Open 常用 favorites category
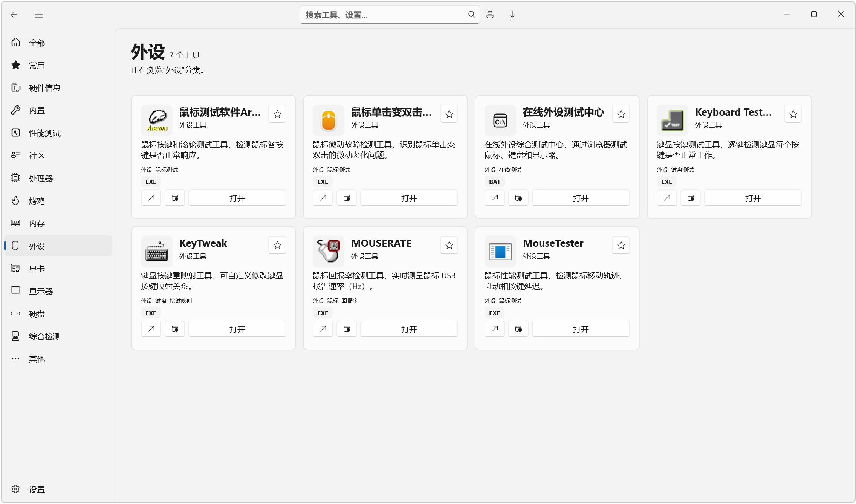856x504 pixels. click(x=58, y=65)
